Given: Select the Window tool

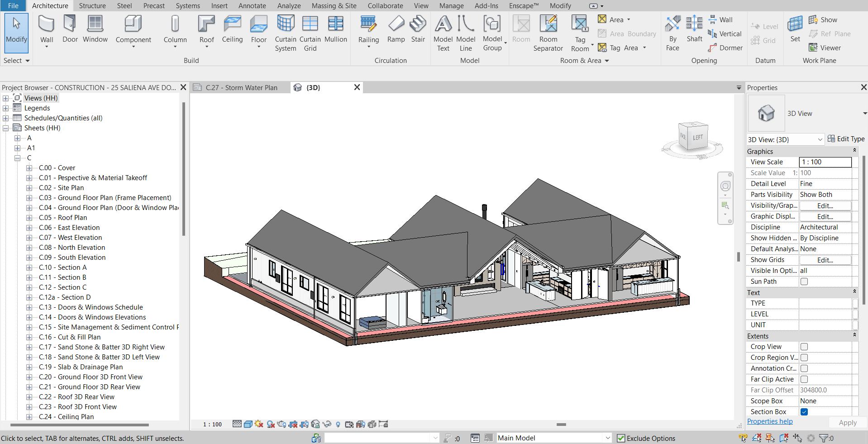Looking at the screenshot, I should click(x=95, y=29).
